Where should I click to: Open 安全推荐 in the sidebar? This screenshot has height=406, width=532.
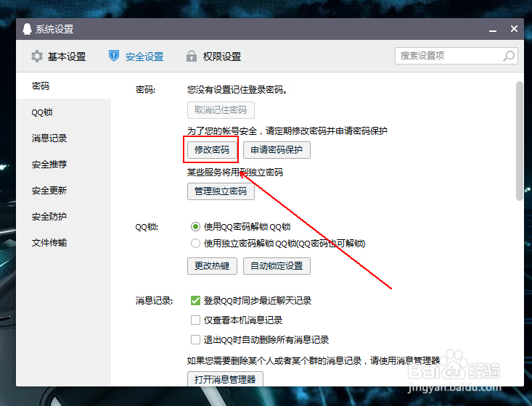pos(63,165)
